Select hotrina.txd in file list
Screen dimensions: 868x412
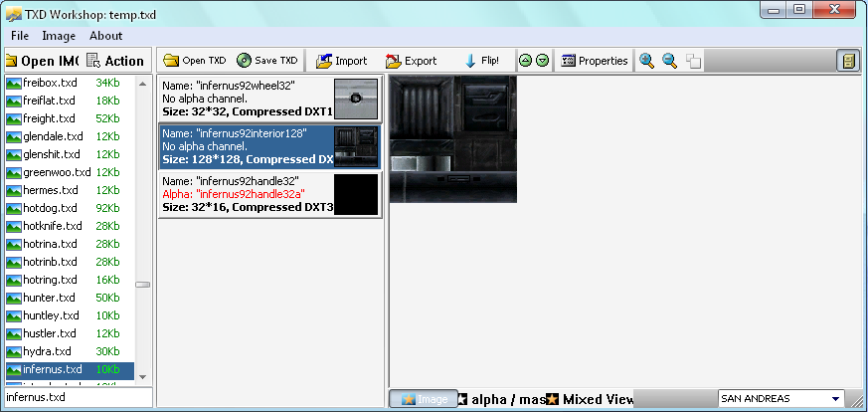(70, 244)
